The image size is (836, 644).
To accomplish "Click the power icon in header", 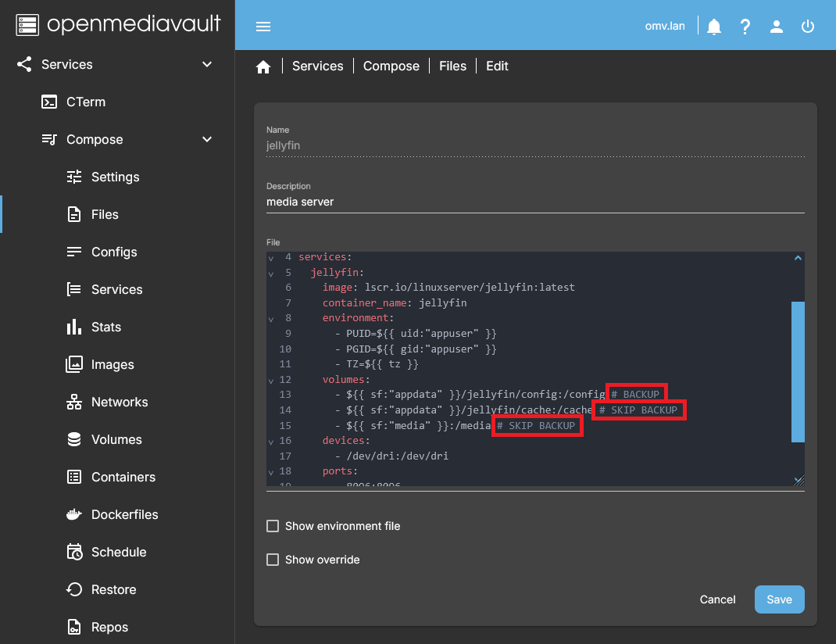I will [x=808, y=27].
